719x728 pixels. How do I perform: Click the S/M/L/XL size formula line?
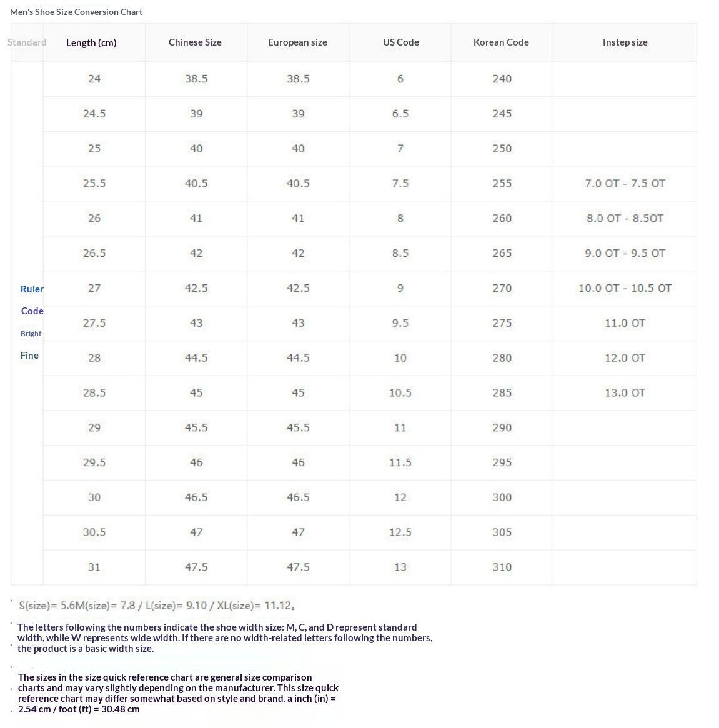(156, 606)
